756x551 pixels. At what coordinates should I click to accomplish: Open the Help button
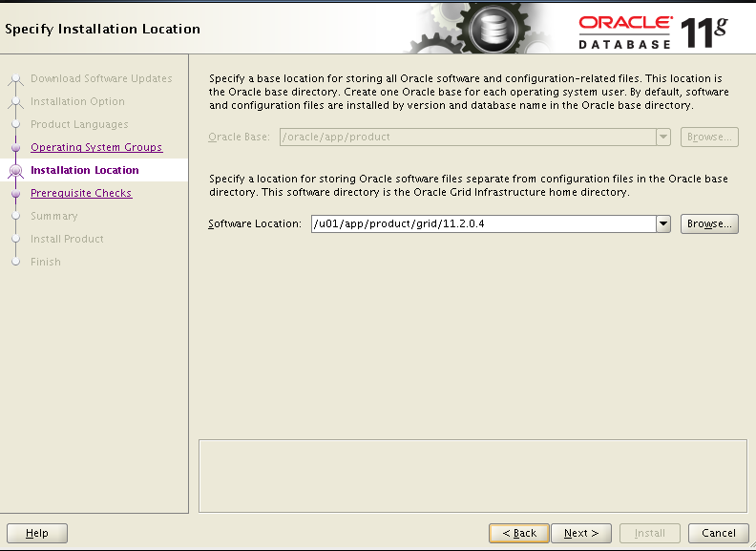coord(37,533)
